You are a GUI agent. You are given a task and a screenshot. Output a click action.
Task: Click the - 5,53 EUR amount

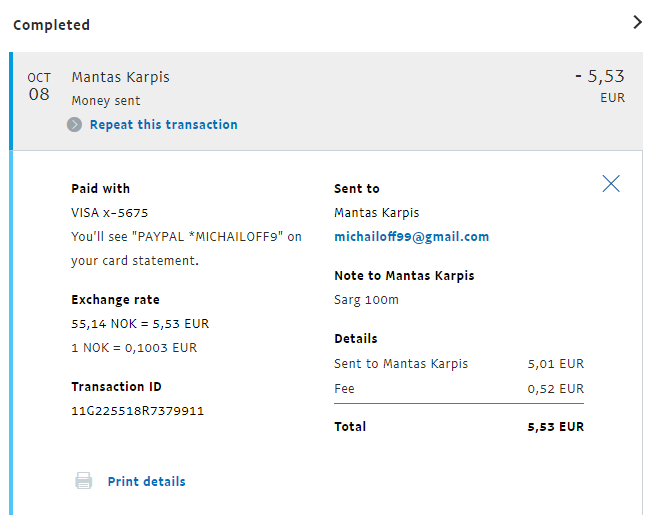click(600, 77)
